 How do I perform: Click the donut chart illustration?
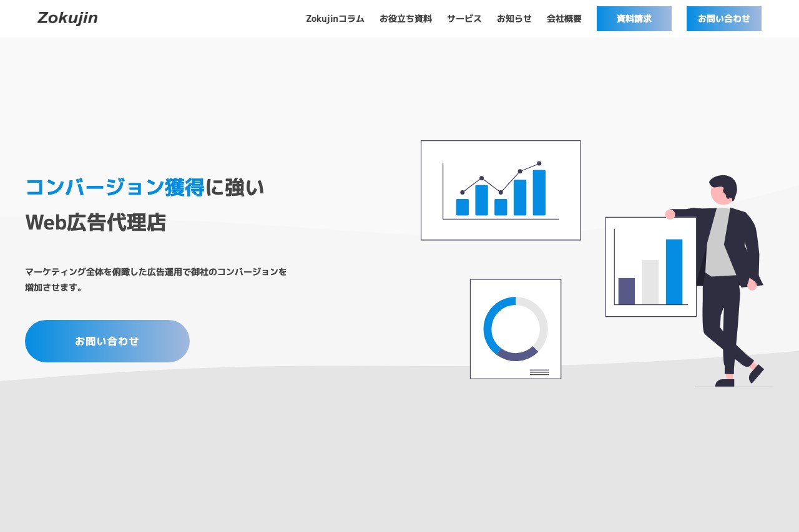[515, 329]
